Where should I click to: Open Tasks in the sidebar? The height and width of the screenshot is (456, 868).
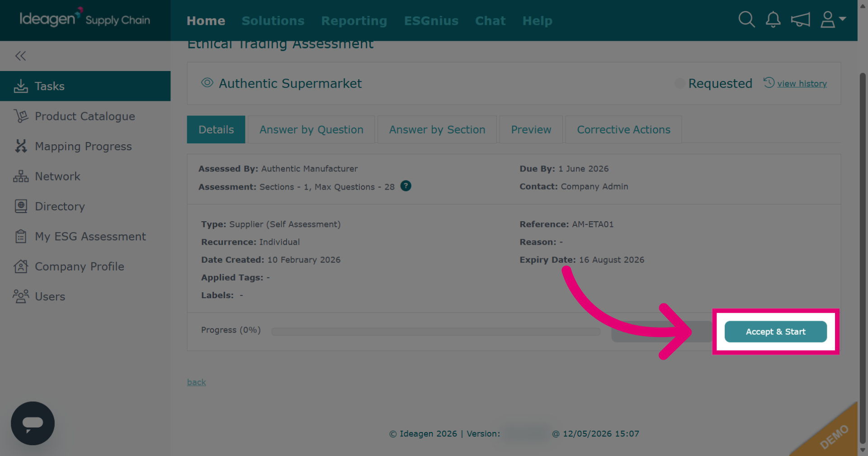point(85,86)
